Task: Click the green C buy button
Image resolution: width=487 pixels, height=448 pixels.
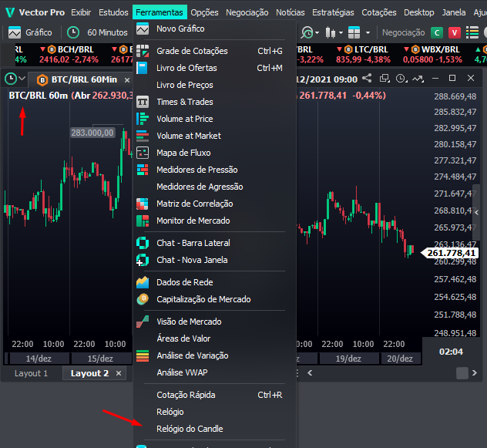Action: 437,32
